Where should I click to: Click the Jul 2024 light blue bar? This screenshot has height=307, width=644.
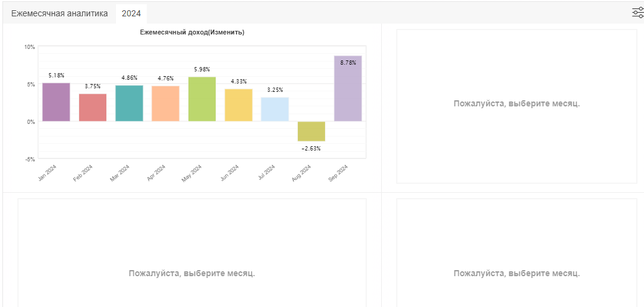[275, 109]
